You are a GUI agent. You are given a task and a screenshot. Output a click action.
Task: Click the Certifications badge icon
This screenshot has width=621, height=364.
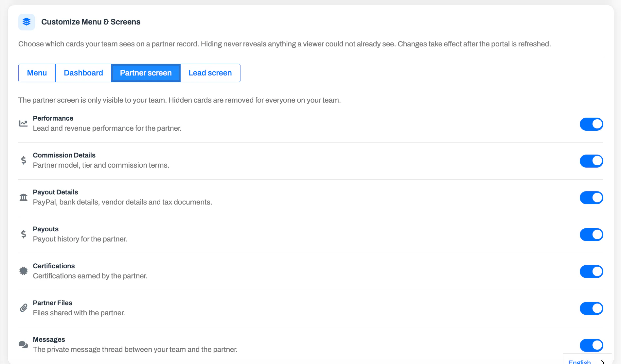click(x=23, y=271)
